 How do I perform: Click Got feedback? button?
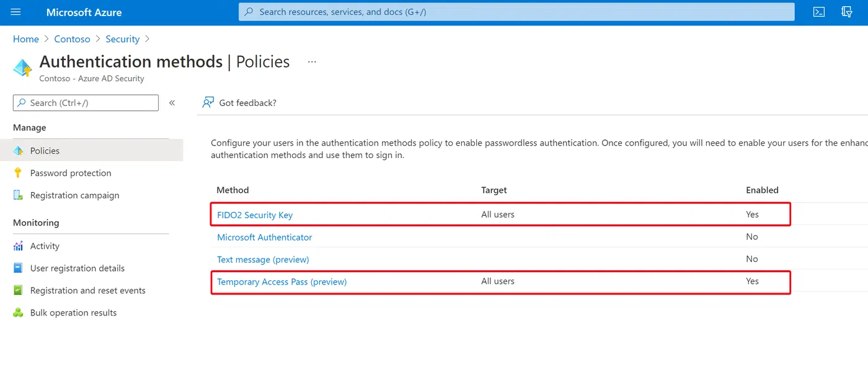[240, 103]
